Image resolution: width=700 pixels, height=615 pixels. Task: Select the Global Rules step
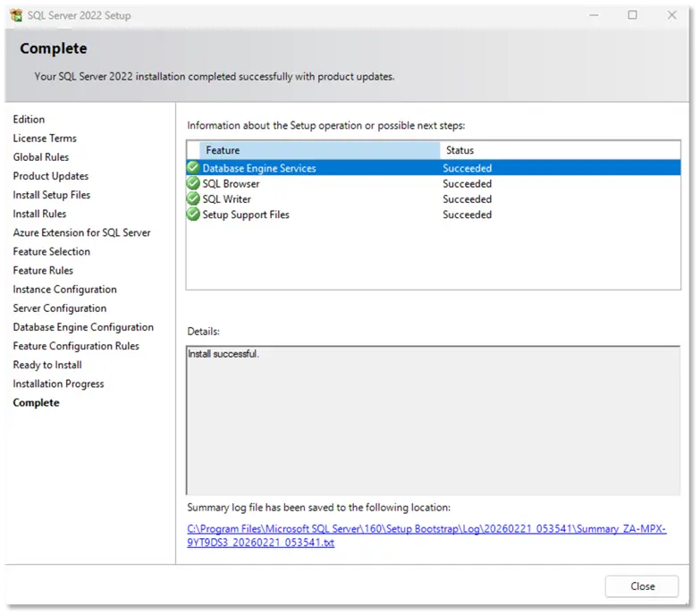pyautogui.click(x=41, y=157)
